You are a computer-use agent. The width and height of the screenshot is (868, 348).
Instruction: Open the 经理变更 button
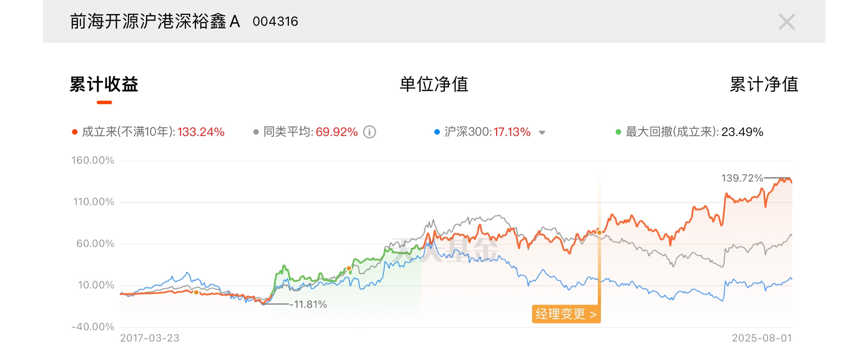(566, 314)
